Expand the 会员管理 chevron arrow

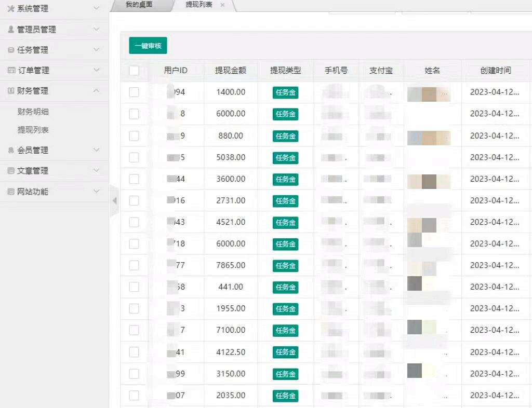pyautogui.click(x=96, y=150)
